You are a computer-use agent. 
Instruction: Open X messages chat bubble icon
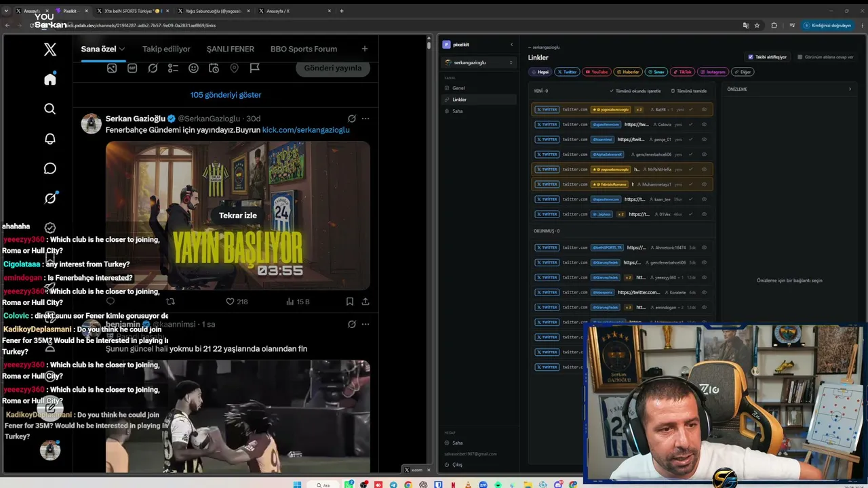[x=50, y=169]
